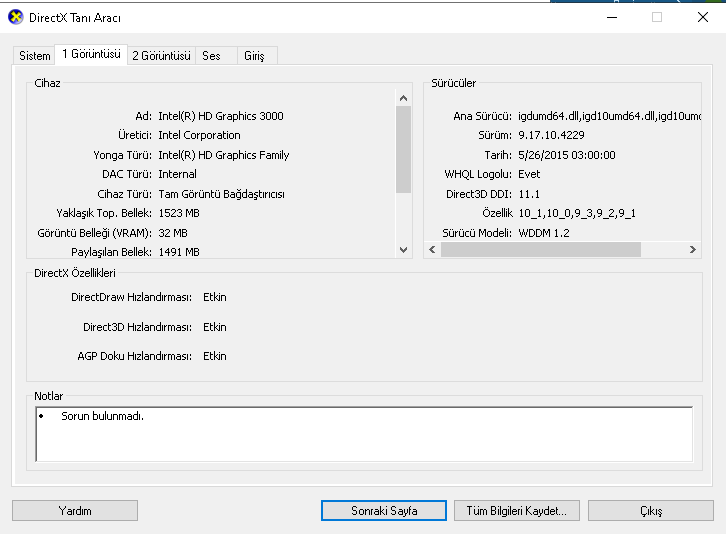
Task: Click the Intel Corporation value
Action: pos(200,135)
